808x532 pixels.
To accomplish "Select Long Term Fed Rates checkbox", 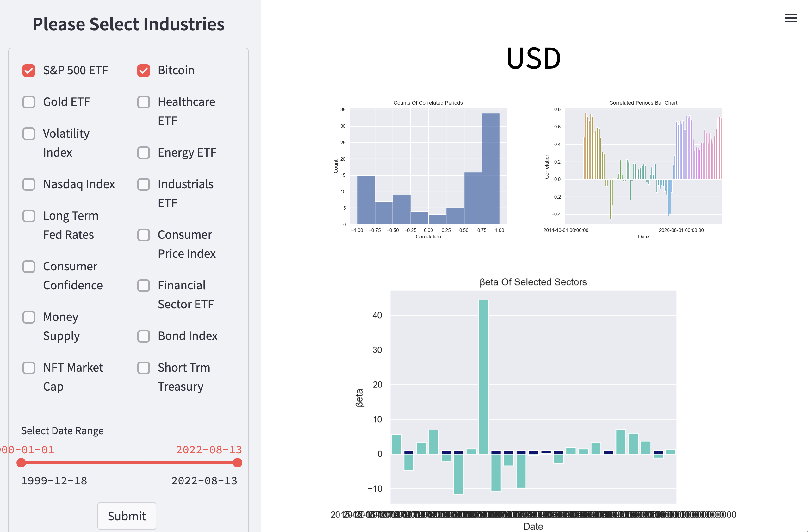I will point(29,216).
